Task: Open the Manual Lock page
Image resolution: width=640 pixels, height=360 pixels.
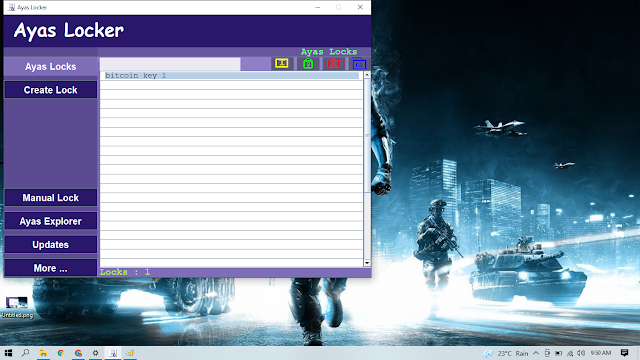Action: click(x=51, y=198)
